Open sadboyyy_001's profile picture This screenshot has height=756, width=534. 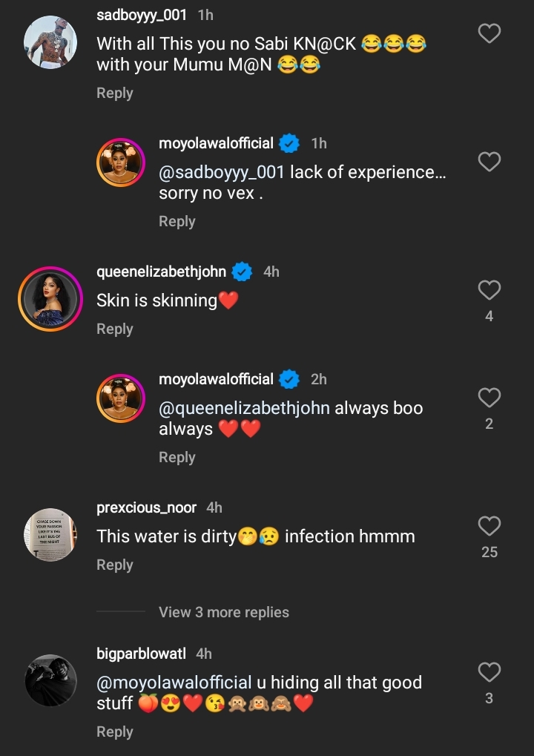pyautogui.click(x=50, y=42)
